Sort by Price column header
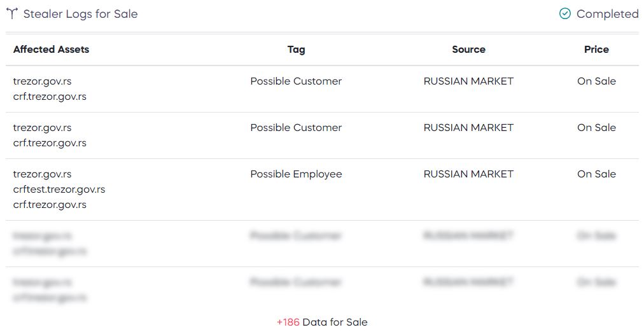This screenshot has height=332, width=644. (596, 49)
